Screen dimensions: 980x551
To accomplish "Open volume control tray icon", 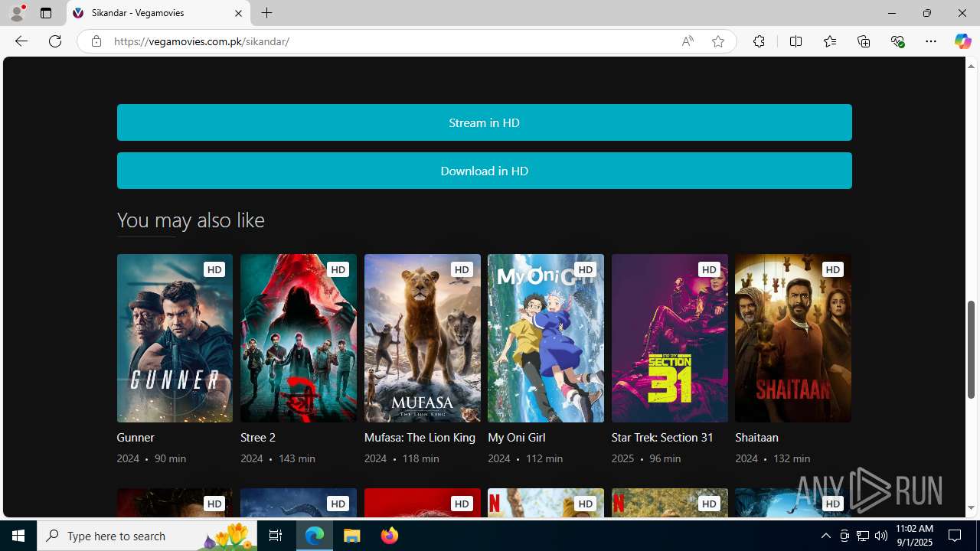I will [x=881, y=536].
